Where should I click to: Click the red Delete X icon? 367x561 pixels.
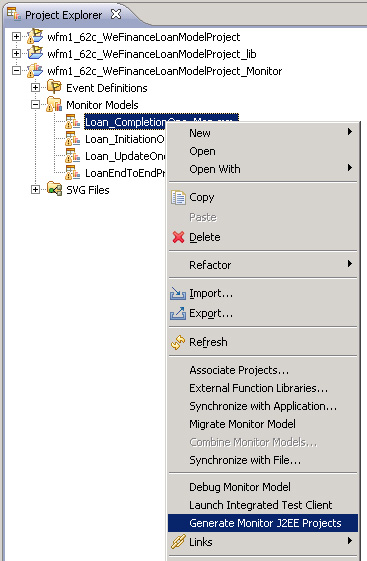coord(178,237)
